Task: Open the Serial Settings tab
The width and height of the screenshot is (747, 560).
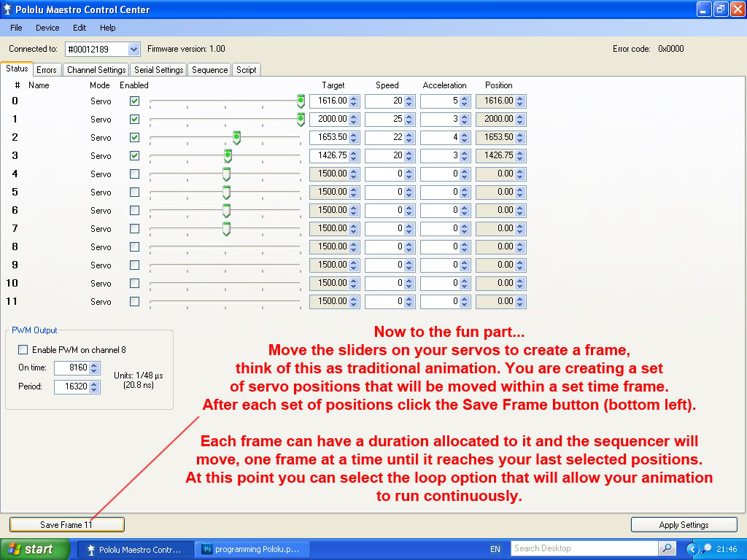Action: (x=158, y=70)
